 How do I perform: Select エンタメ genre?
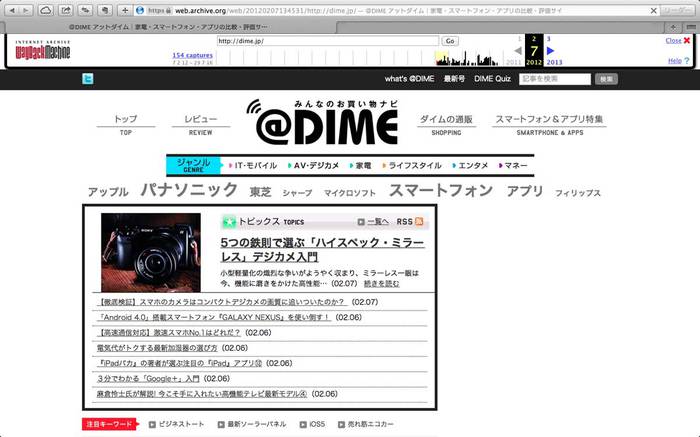coord(470,166)
